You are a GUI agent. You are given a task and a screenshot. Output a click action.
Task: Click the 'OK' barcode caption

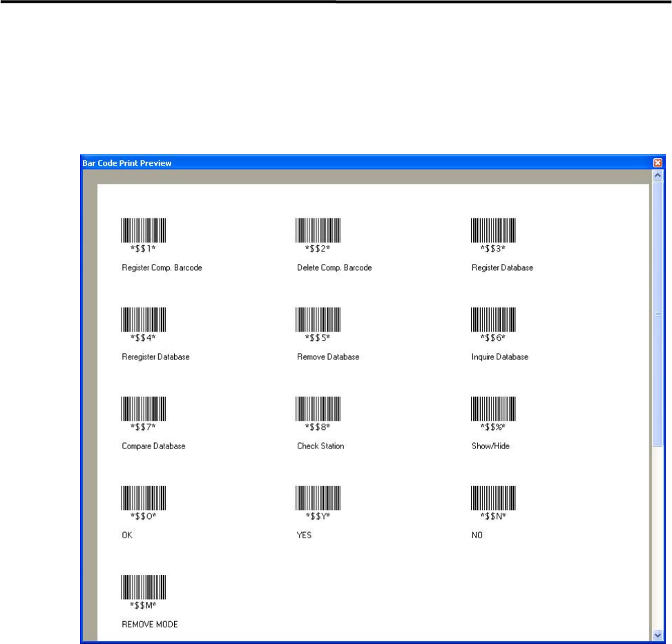pyautogui.click(x=127, y=535)
